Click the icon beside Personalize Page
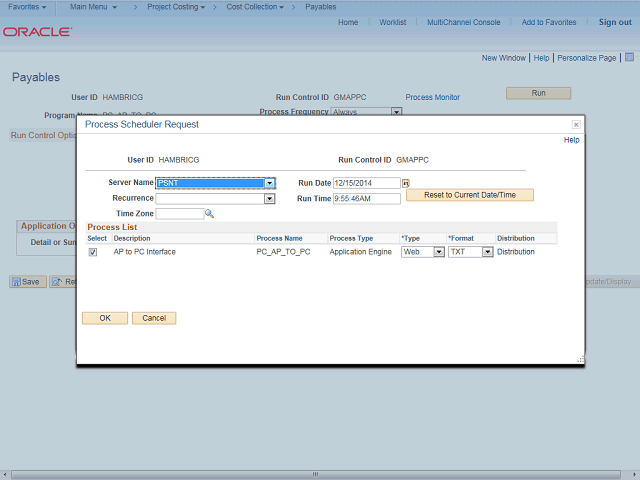The image size is (640, 480). (x=629, y=58)
